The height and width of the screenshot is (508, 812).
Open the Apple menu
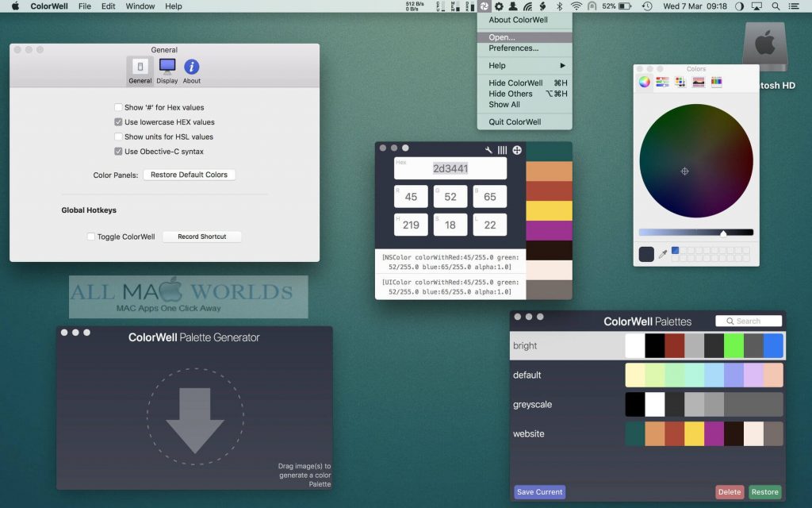pyautogui.click(x=15, y=6)
